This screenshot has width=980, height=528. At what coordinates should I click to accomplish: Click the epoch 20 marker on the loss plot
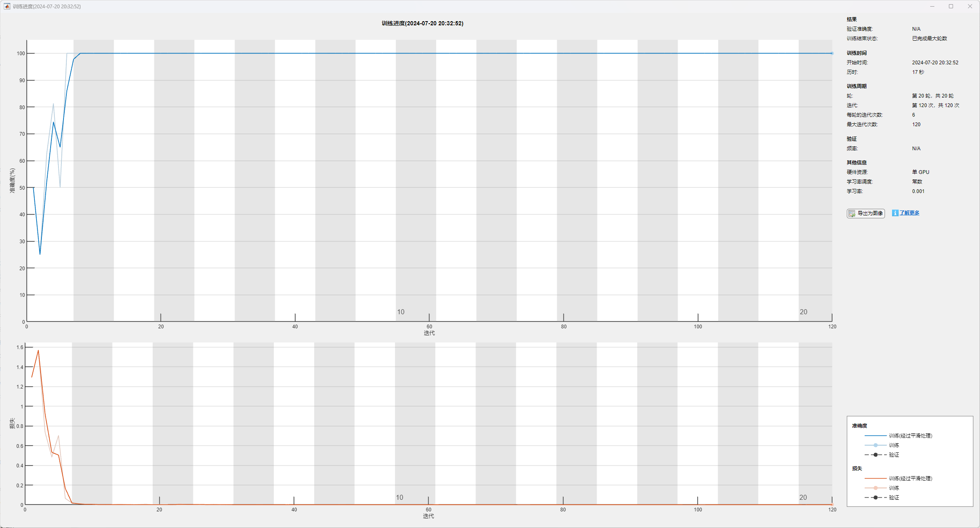[x=803, y=497]
